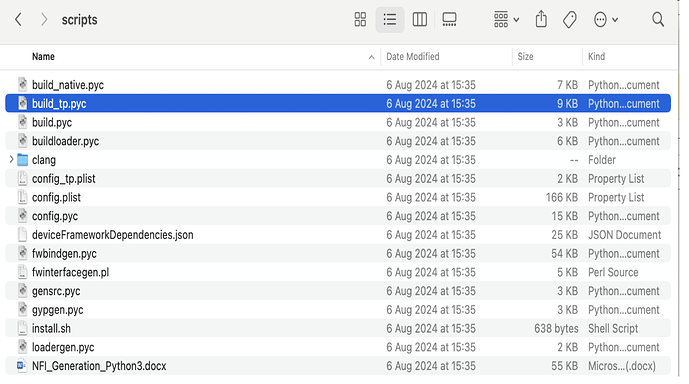Click the build_tp.pyc file icon
689x384 pixels.
[23, 103]
